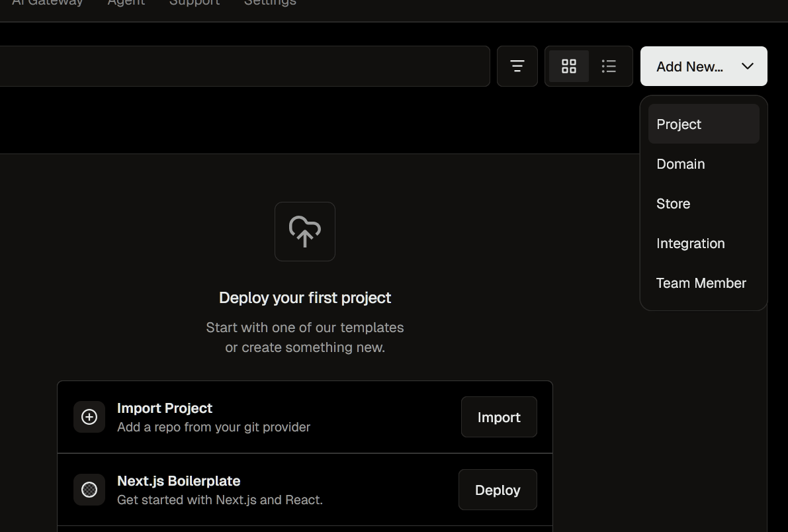
Task: Go to the Support tab
Action: pyautogui.click(x=195, y=3)
